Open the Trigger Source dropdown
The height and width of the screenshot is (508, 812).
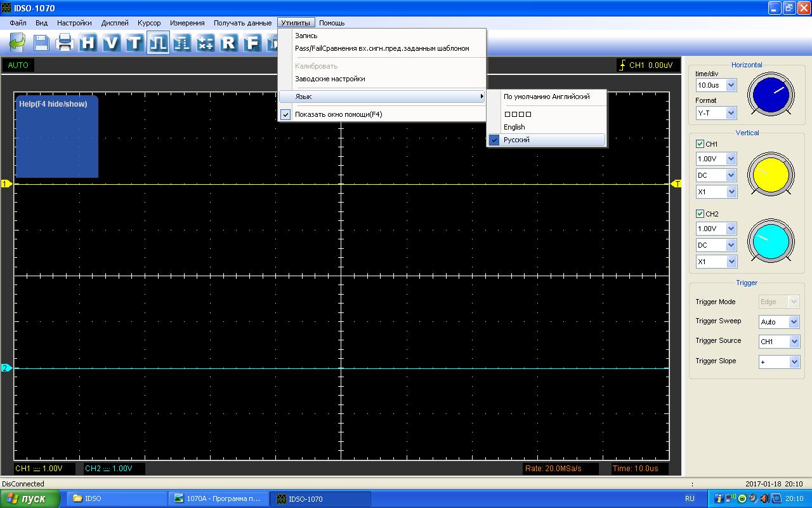click(794, 342)
